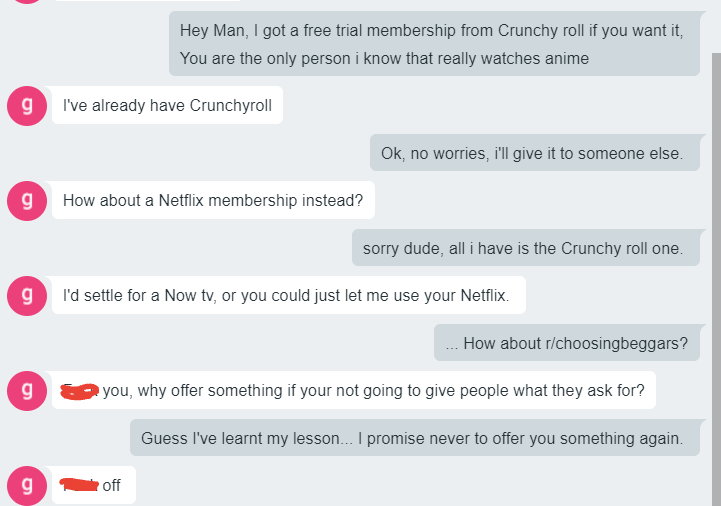This screenshot has width=721, height=506.
Task: Click the 'I'd settle for a Now tv' bubble
Action: pyautogui.click(x=289, y=295)
